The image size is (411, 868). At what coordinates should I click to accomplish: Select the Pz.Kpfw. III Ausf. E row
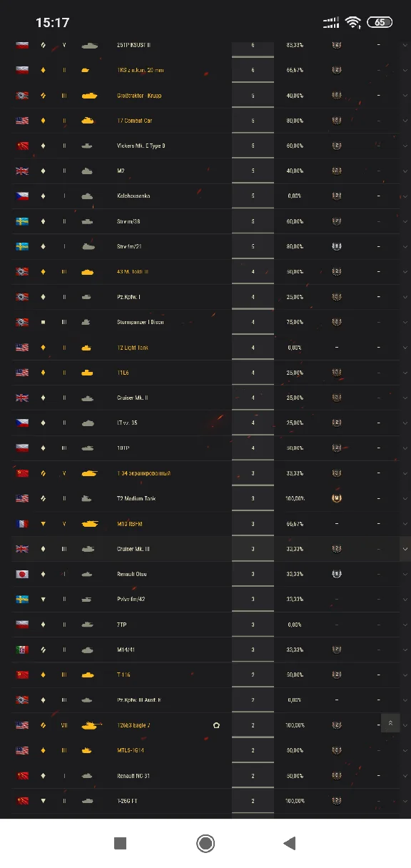coord(205,700)
